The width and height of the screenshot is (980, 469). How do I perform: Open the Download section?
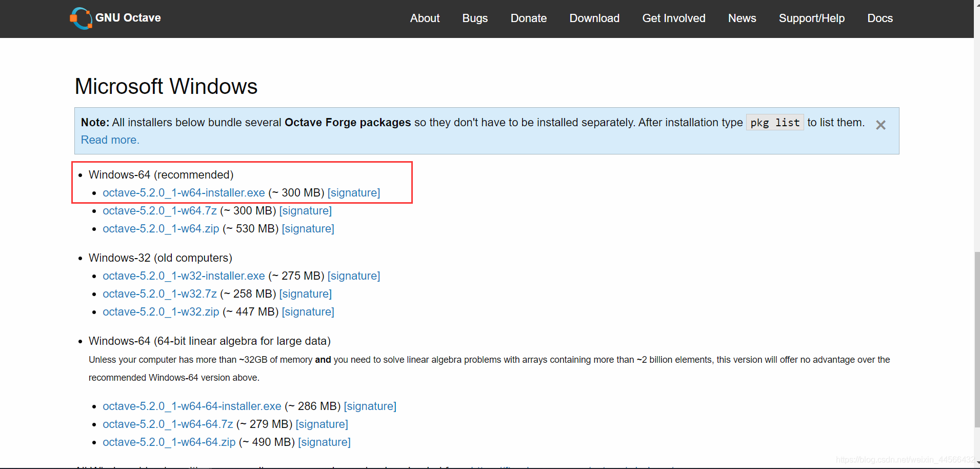594,18
